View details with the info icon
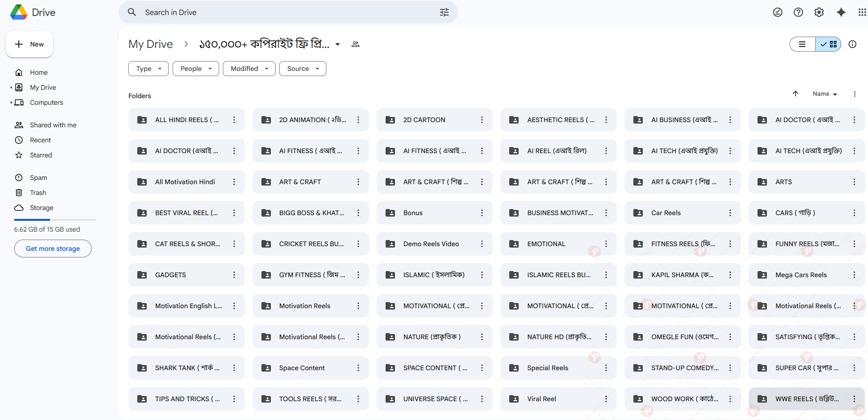This screenshot has width=868, height=420. click(852, 44)
